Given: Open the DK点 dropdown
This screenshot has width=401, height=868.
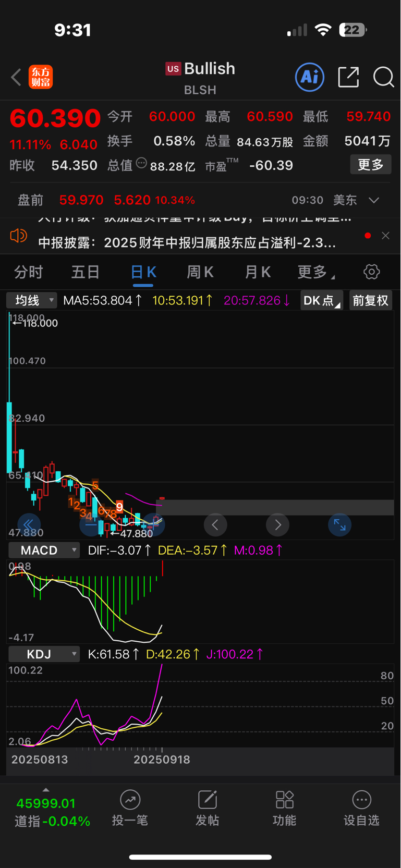Looking at the screenshot, I should pos(322,300).
